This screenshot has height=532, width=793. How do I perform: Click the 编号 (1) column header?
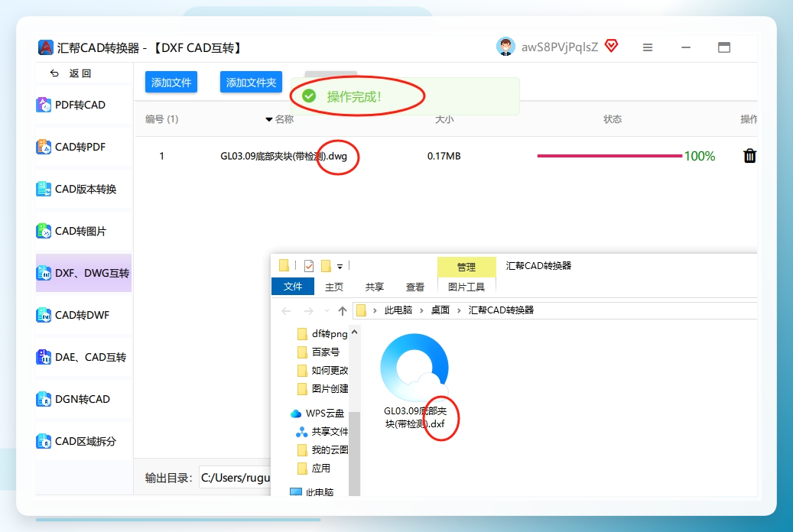tap(162, 119)
